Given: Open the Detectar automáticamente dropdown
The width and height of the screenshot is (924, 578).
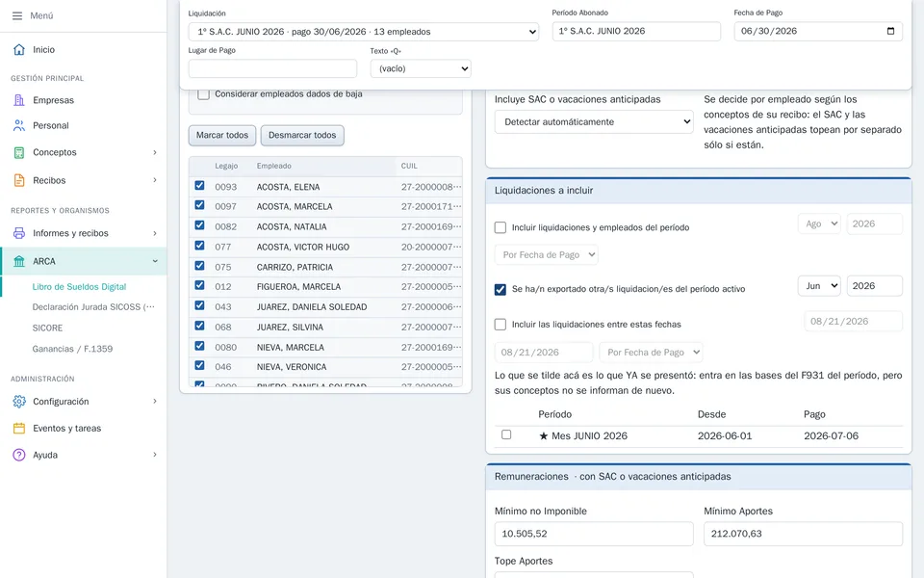Looking at the screenshot, I should coord(594,122).
